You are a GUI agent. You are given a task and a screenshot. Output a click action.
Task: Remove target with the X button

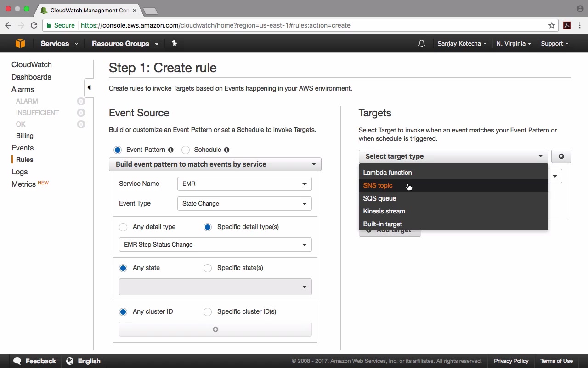[561, 156]
